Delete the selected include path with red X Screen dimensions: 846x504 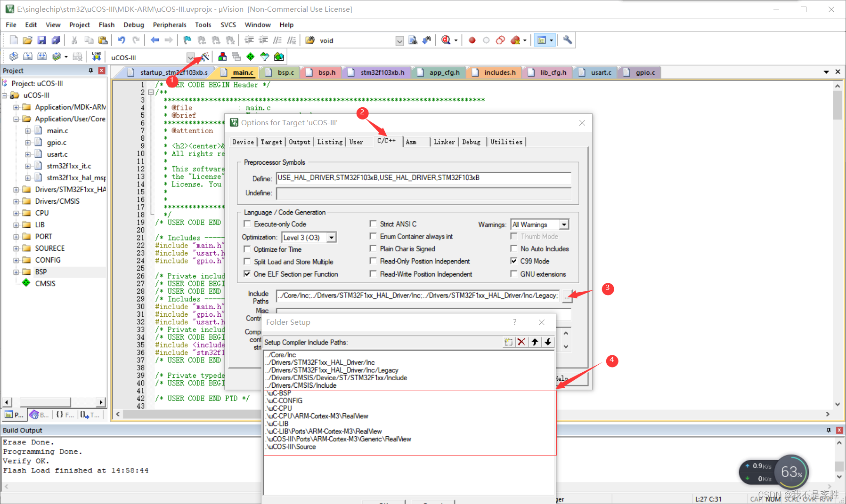(521, 342)
